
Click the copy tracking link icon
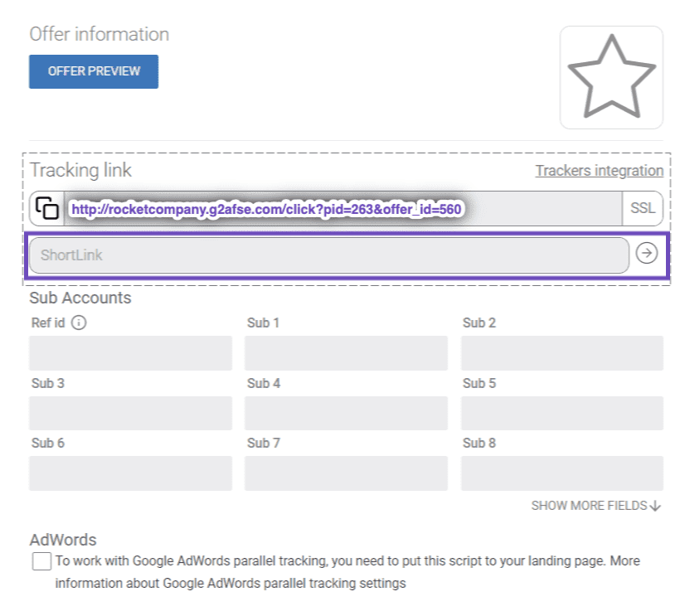(48, 209)
